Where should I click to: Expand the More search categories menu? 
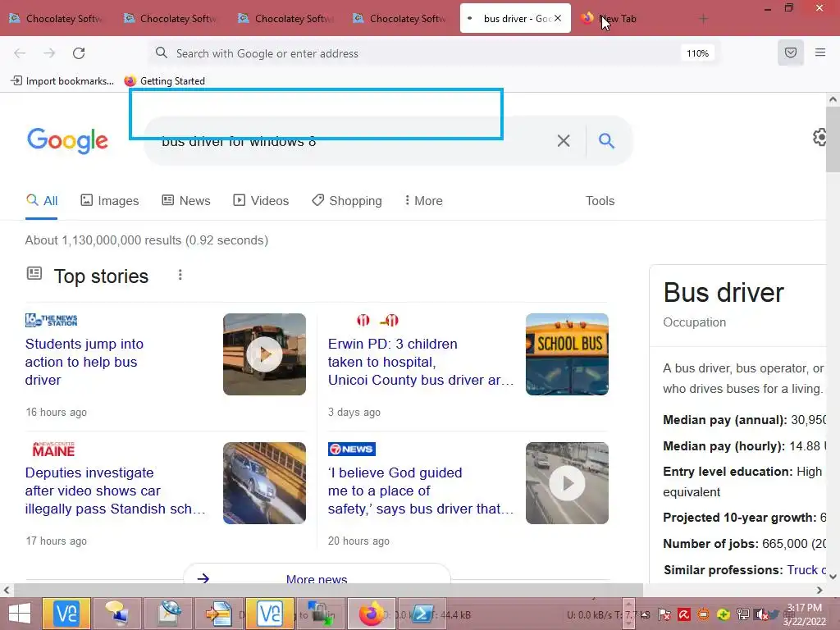pyautogui.click(x=423, y=201)
